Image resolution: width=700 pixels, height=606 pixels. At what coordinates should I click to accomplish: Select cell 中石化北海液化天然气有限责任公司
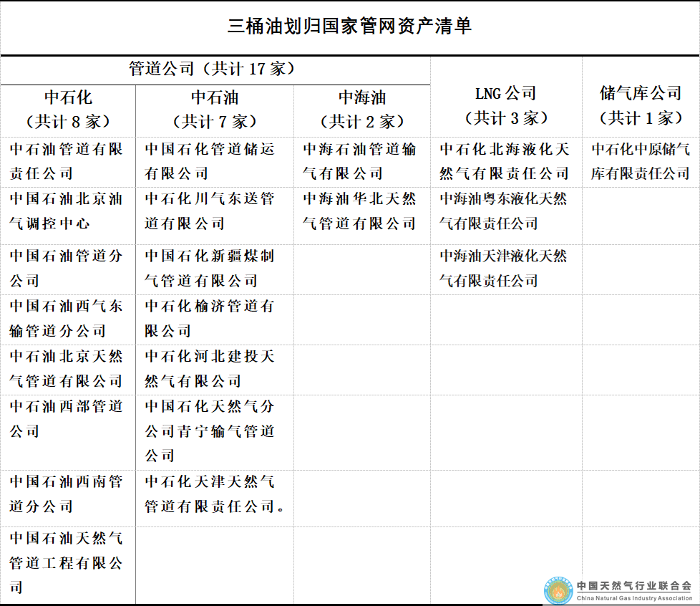[505, 161]
